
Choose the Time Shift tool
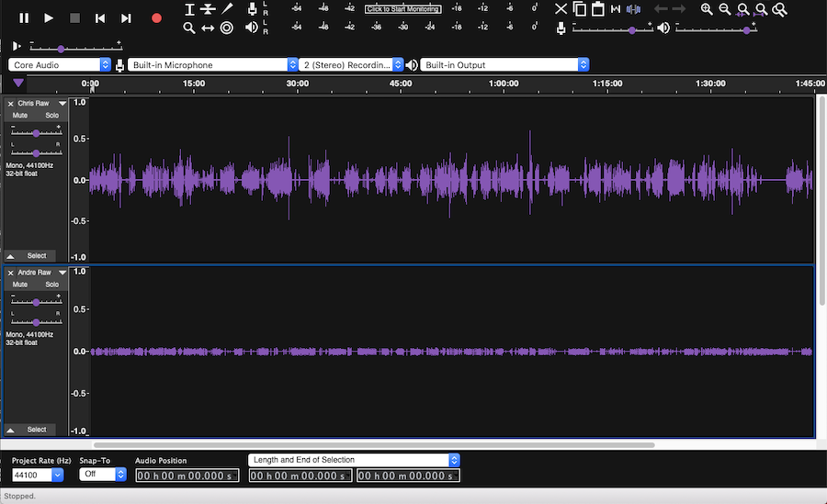pos(208,28)
